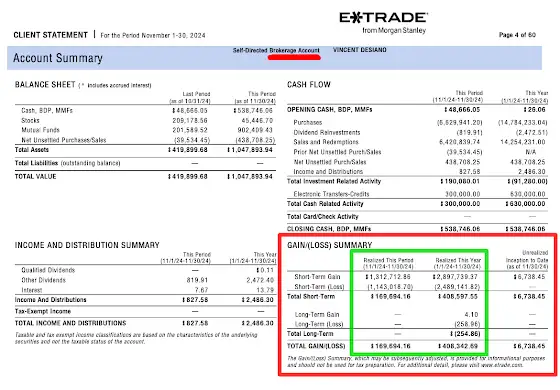Screen dimensions: 560x390
Task: Click the Self-Directed Brokerage Account label
Action: [x=276, y=50]
